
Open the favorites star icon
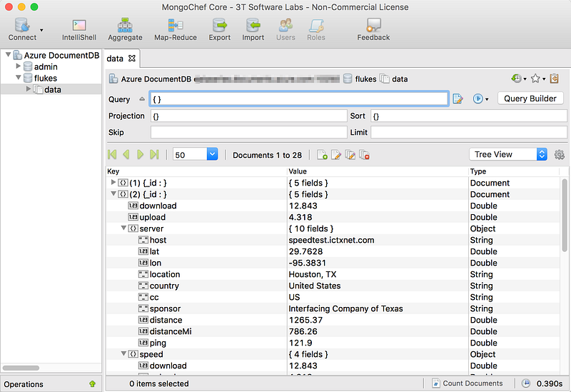click(535, 79)
